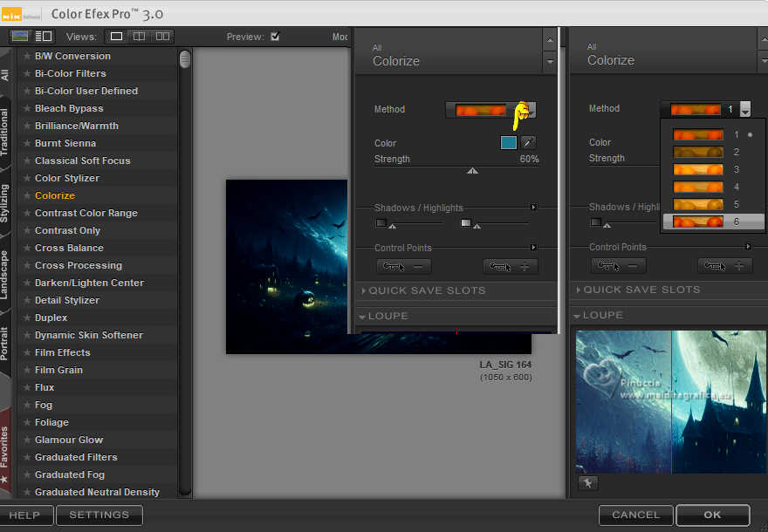This screenshot has height=532, width=768.
Task: Expand Quick Save Slots in right panel
Action: pos(641,290)
